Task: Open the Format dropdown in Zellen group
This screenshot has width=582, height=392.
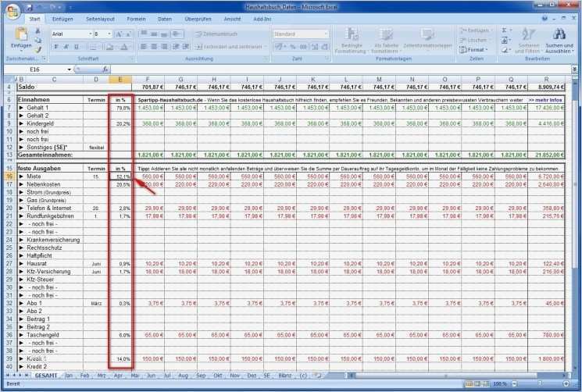Action: point(473,50)
